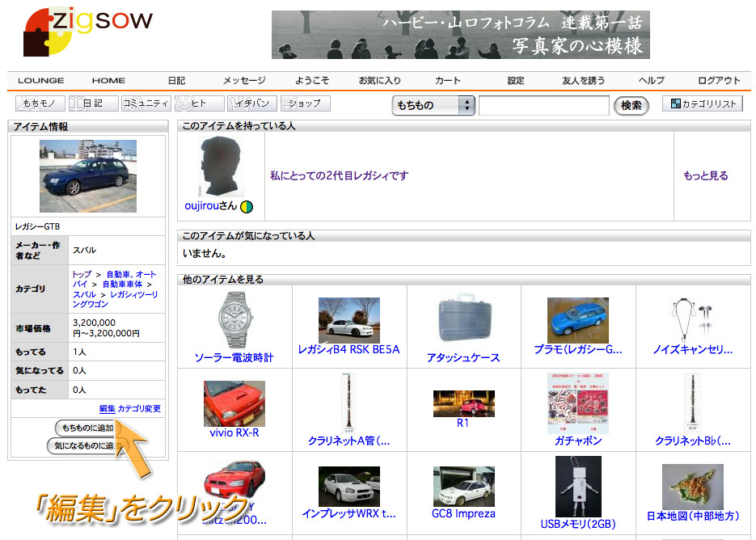Image resolution: width=756 pixels, height=540 pixels.
Task: Click the attache case image
Action: coord(464,319)
